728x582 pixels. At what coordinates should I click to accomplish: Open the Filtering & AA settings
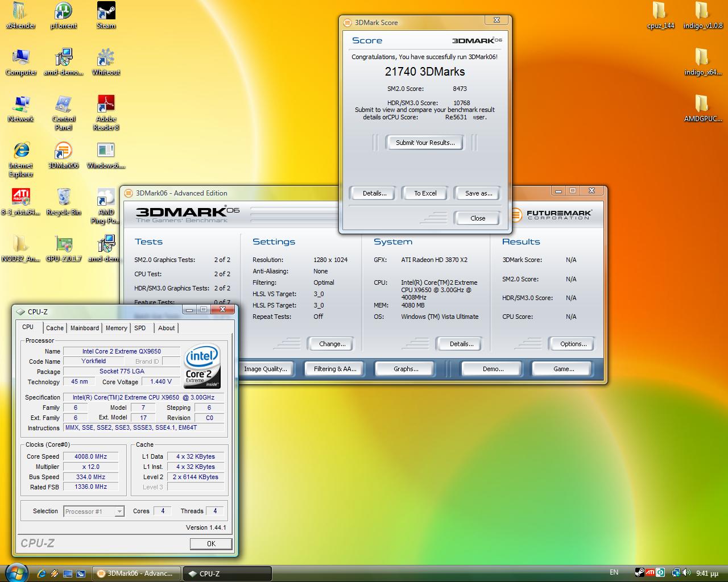[335, 369]
